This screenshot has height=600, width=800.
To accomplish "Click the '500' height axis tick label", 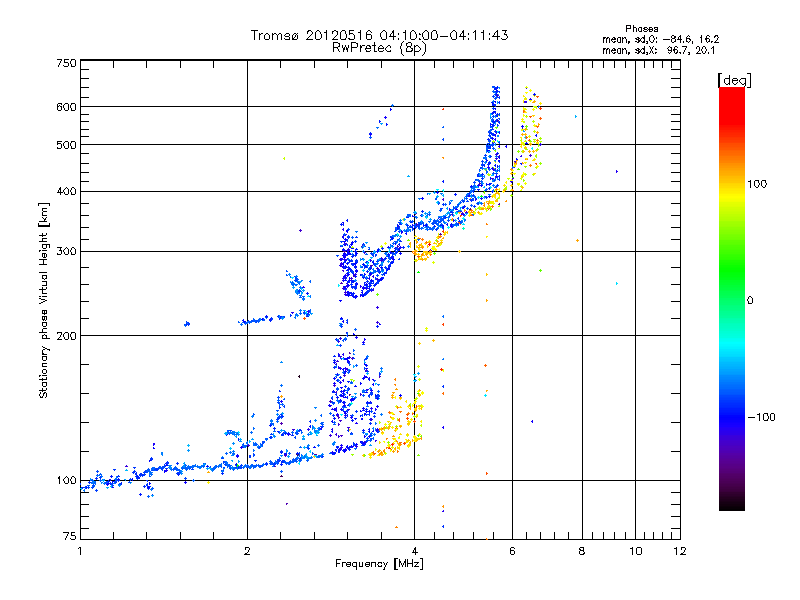I will coord(66,145).
